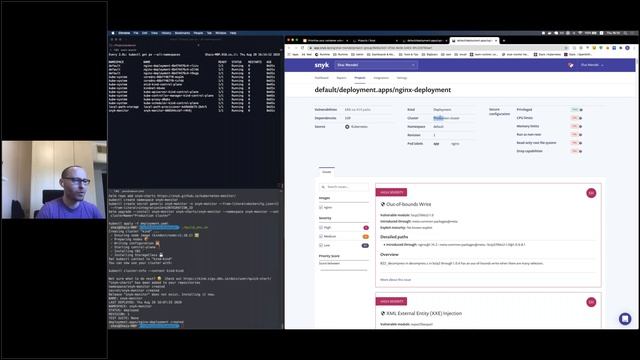Click info icon next to Privileged
This screenshot has width=640, height=360.
581,110
